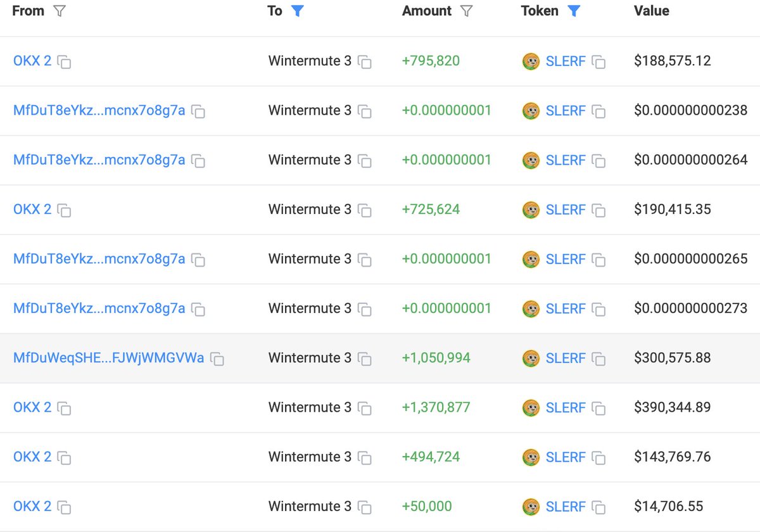The width and height of the screenshot is (760, 532).
Task: Copy Wintermute 3 address in the +795,820 row
Action: point(364,61)
